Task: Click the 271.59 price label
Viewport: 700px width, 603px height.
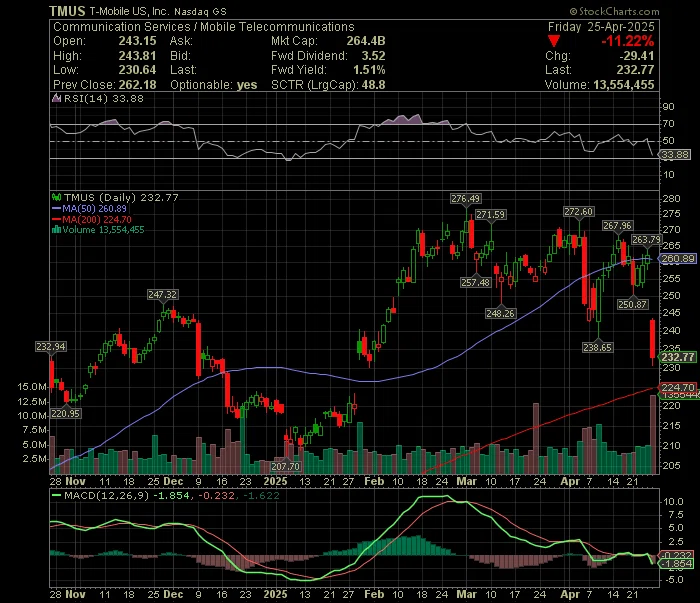Action: (490, 215)
